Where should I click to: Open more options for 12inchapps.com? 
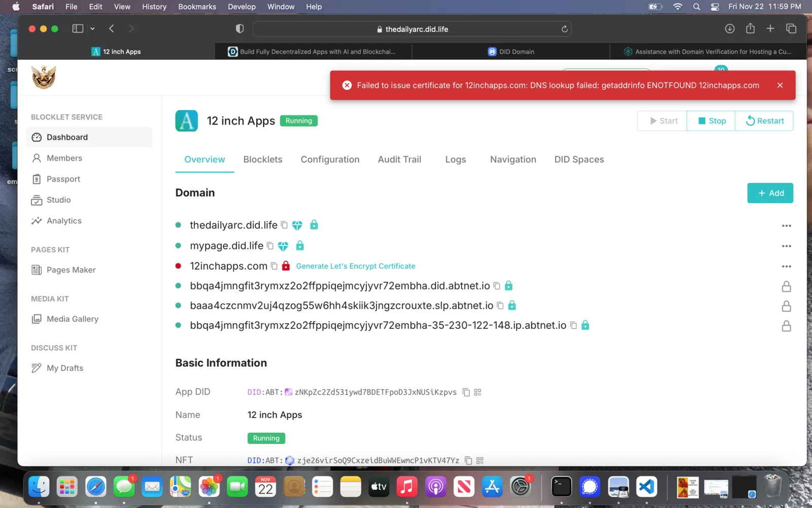pyautogui.click(x=786, y=266)
